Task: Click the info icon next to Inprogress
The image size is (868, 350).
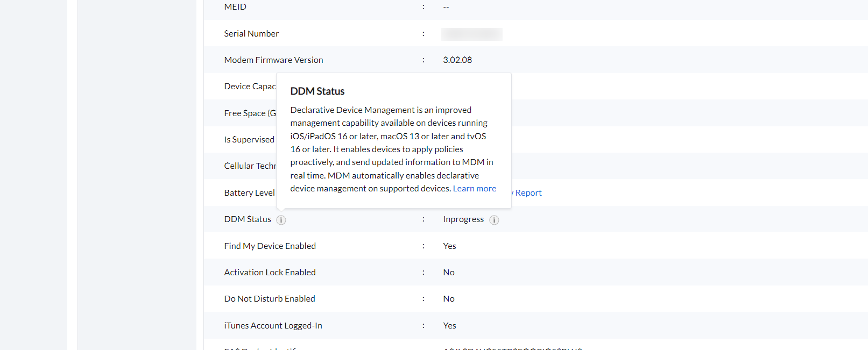Action: [x=494, y=220]
